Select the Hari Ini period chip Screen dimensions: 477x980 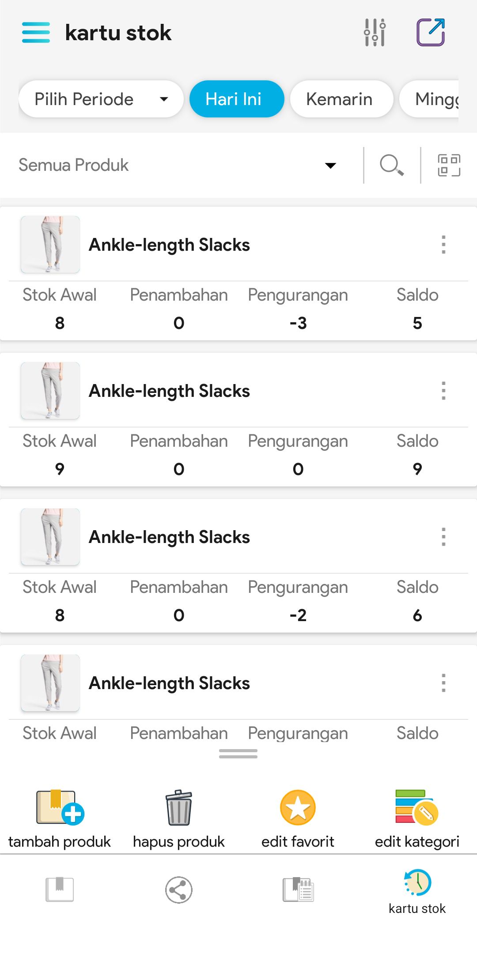[237, 99]
